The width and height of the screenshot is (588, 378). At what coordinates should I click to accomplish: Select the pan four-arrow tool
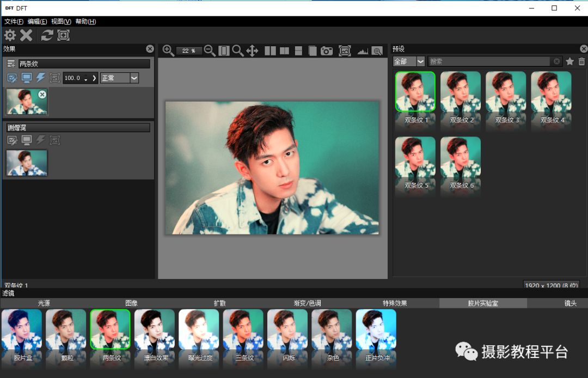tap(253, 51)
